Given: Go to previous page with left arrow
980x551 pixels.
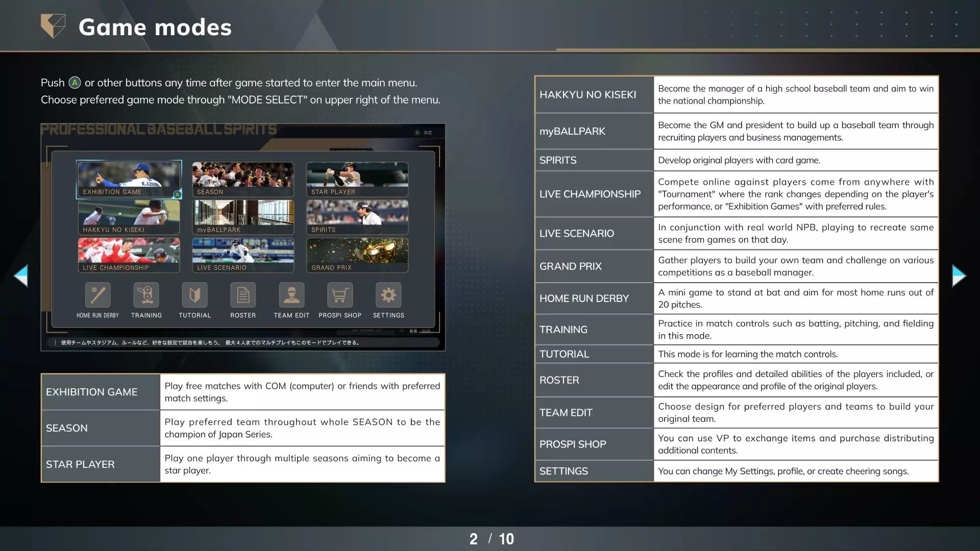Looking at the screenshot, I should coord(21,275).
